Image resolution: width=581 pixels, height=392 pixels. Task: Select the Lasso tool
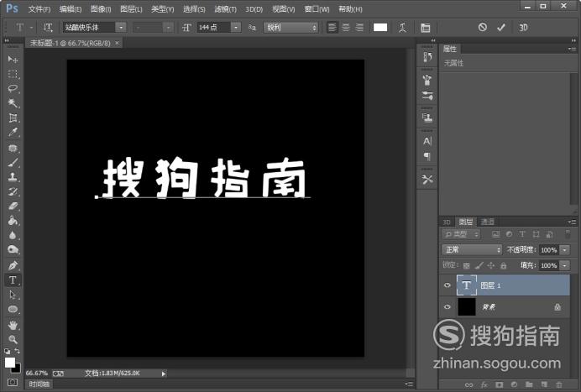pos(13,88)
